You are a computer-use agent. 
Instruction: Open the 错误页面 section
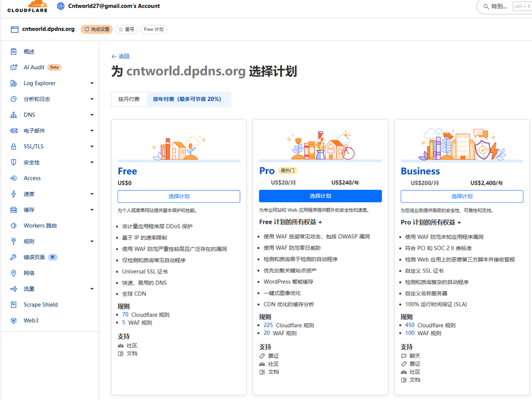point(34,257)
